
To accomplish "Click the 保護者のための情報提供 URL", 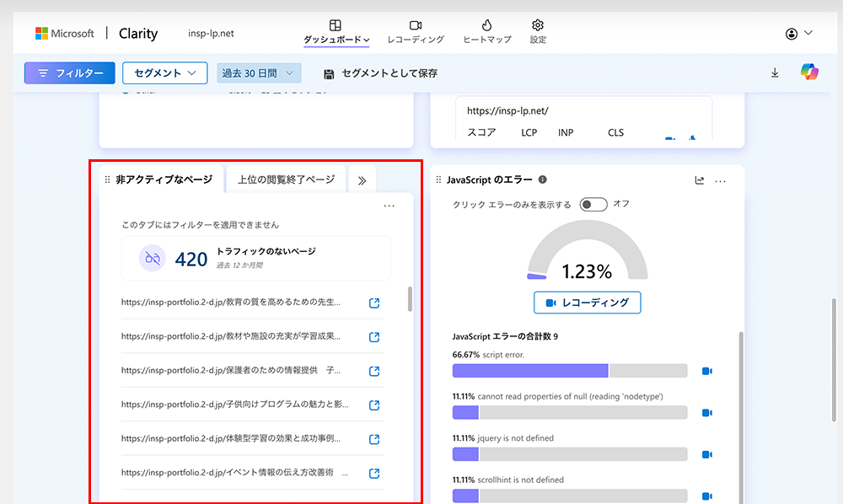I will pyautogui.click(x=231, y=370).
